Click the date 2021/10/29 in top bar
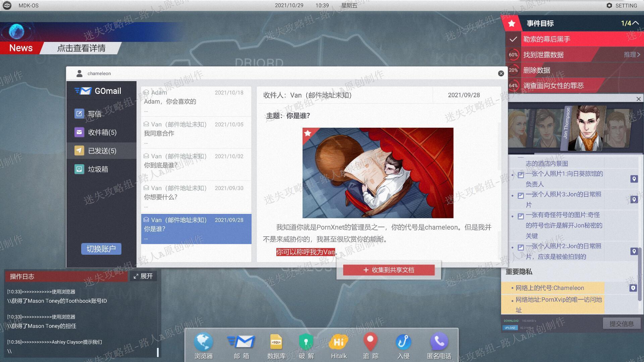This screenshot has width=644, height=362. (289, 5)
